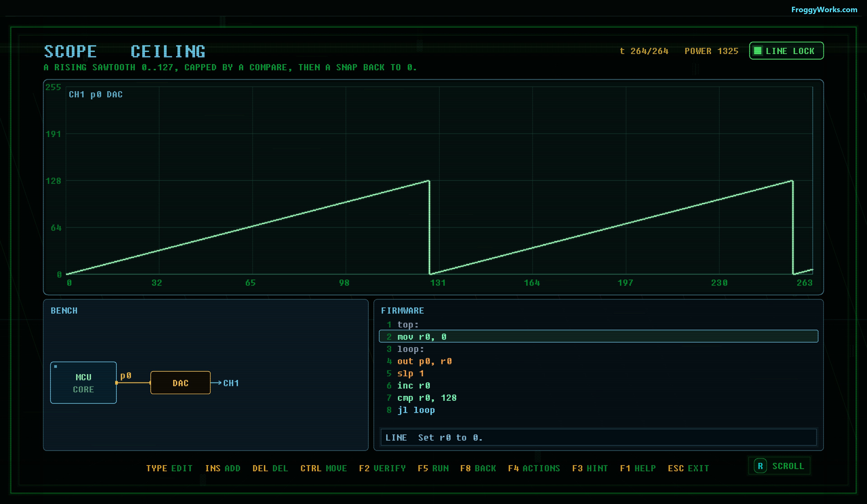Screen dimensions: 867x504
Task: Click the y-axis label 255
Action: [x=53, y=87]
